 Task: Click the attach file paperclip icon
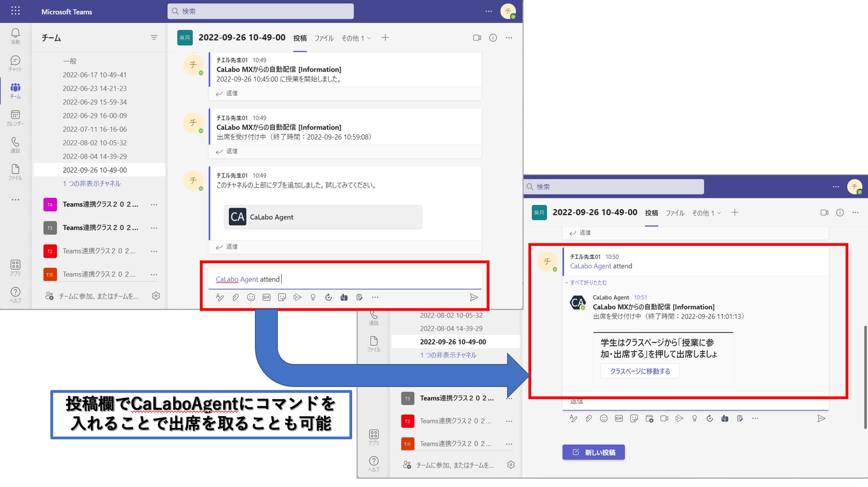[235, 297]
